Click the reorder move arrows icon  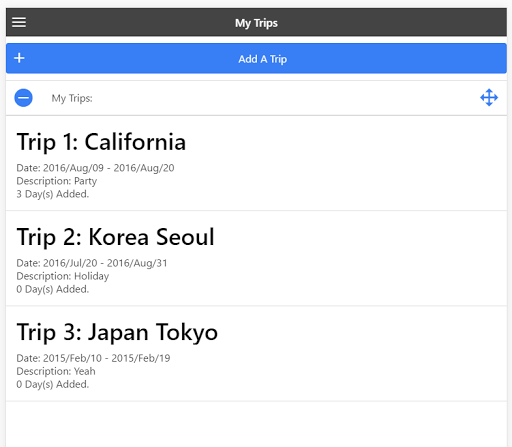(x=489, y=98)
